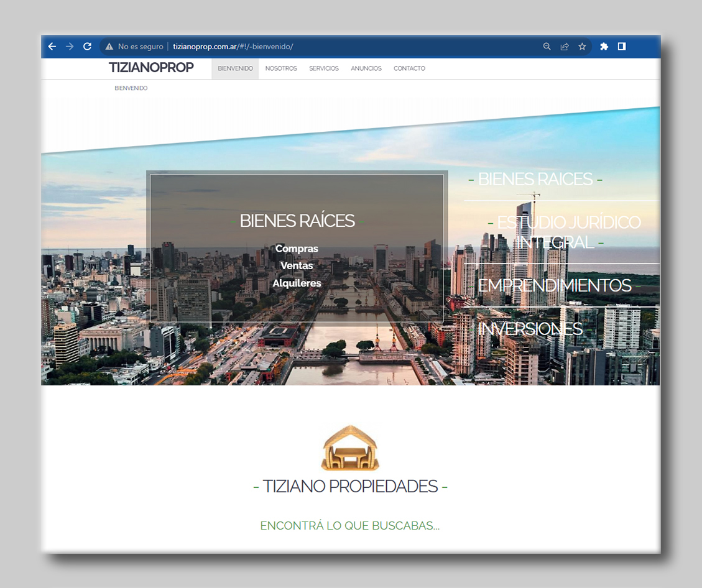Open the ANUNCIOS menu item

[366, 68]
